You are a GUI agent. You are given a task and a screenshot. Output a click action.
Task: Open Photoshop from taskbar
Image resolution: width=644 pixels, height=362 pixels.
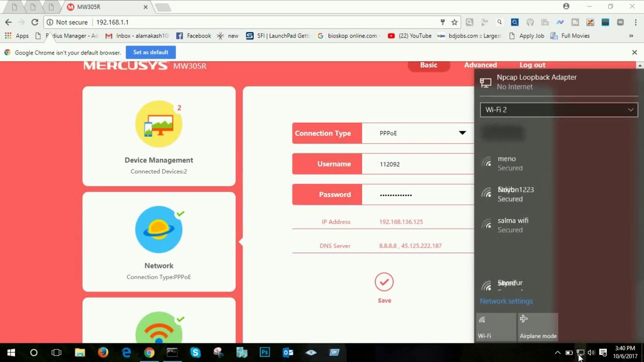pyautogui.click(x=265, y=352)
